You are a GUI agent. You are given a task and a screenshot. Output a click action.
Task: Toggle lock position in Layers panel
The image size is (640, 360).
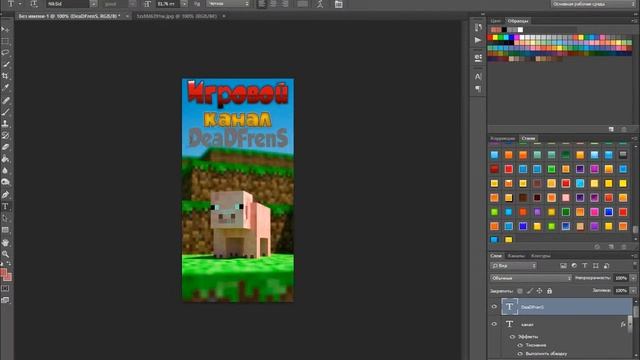coord(539,291)
